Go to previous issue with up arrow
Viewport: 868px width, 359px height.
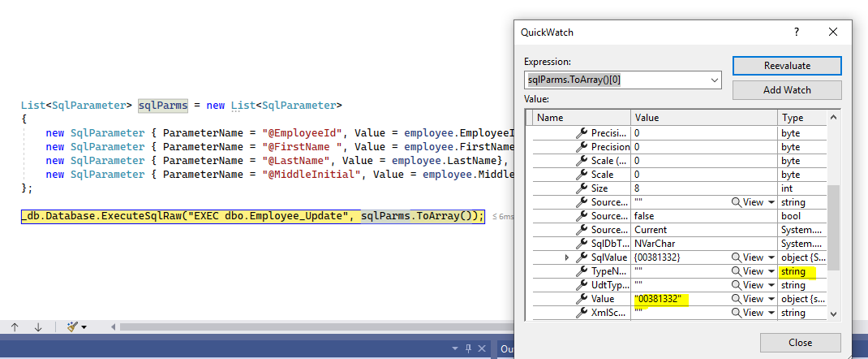click(15, 327)
